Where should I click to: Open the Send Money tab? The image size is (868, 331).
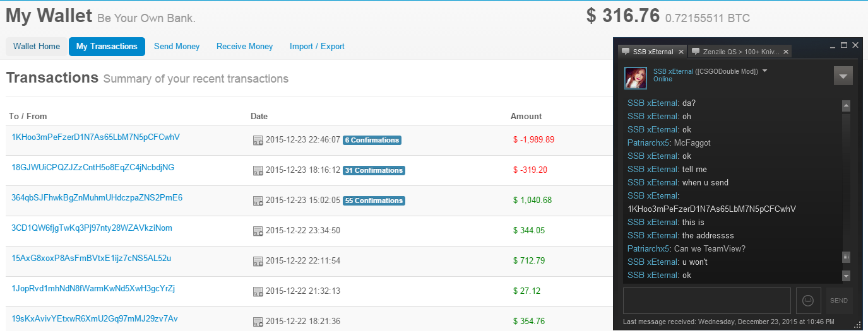pyautogui.click(x=177, y=47)
